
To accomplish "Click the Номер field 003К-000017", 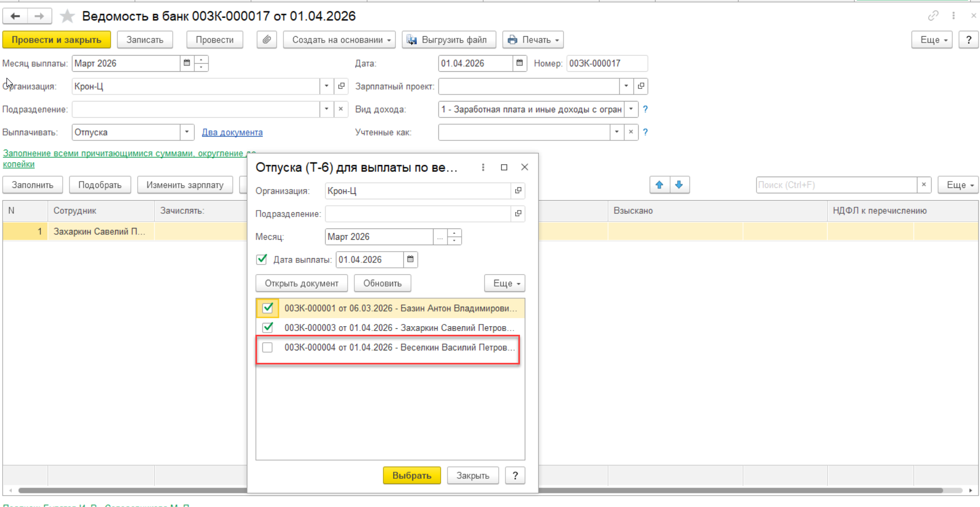I will [x=607, y=63].
